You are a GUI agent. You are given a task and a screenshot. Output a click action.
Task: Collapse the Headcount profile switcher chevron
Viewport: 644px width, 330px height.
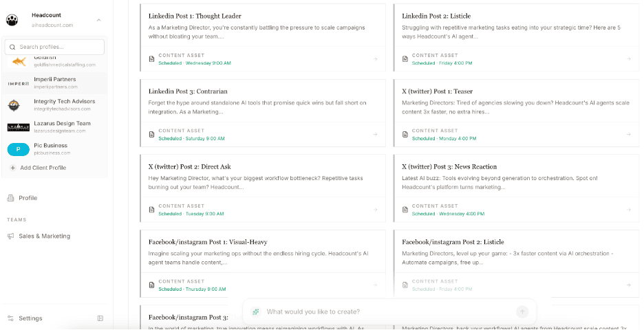(x=98, y=20)
